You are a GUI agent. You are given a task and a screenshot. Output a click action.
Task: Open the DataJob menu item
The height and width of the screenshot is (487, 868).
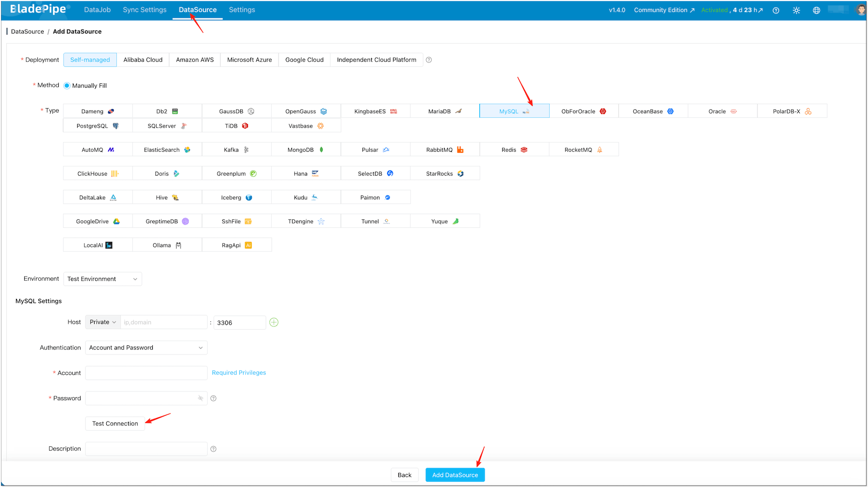[97, 9]
